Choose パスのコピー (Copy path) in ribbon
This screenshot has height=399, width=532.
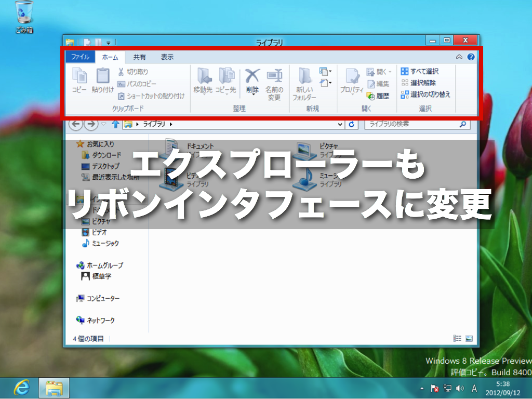(137, 84)
